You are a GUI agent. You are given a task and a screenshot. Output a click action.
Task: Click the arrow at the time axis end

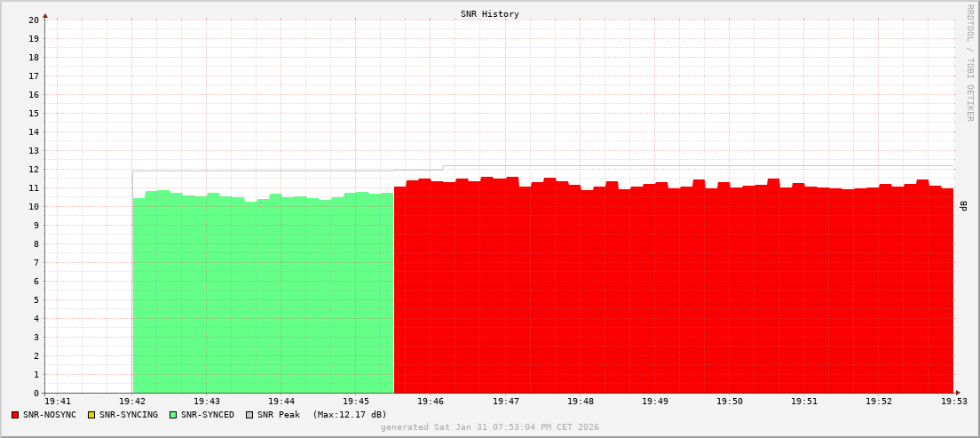point(958,393)
